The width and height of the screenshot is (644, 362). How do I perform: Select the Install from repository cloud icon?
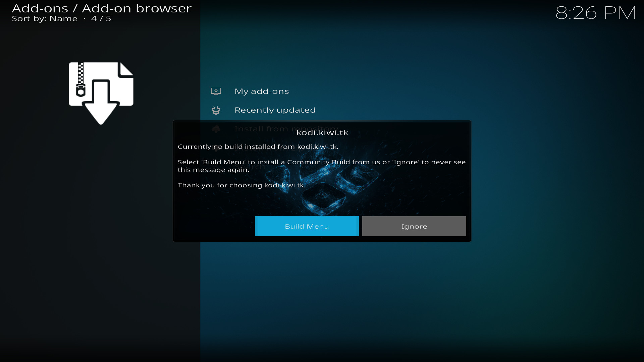point(216,129)
